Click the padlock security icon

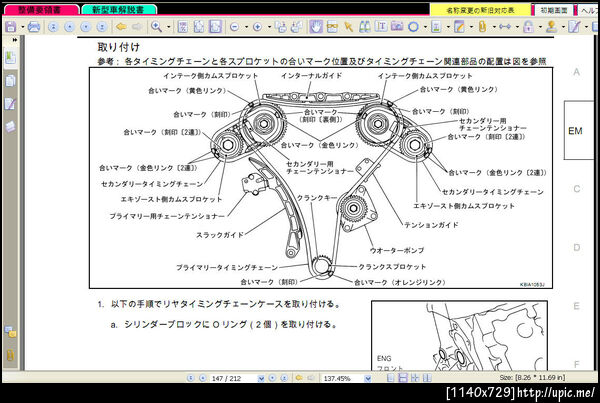click(x=528, y=27)
